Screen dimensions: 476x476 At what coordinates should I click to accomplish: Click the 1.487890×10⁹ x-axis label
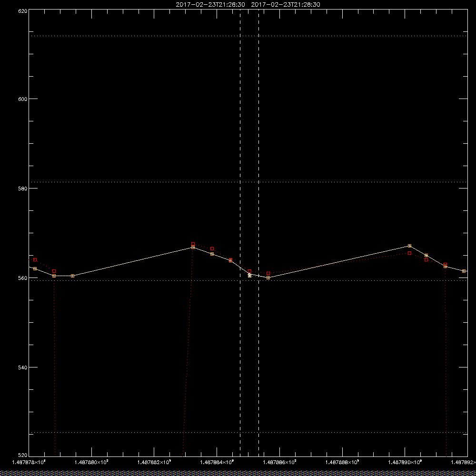tap(405, 462)
